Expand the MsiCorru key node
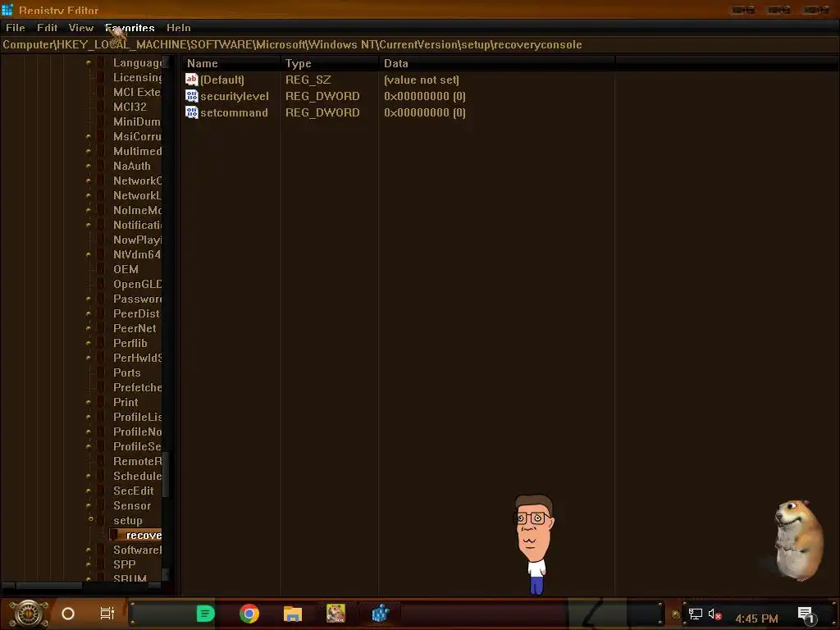 [89, 137]
